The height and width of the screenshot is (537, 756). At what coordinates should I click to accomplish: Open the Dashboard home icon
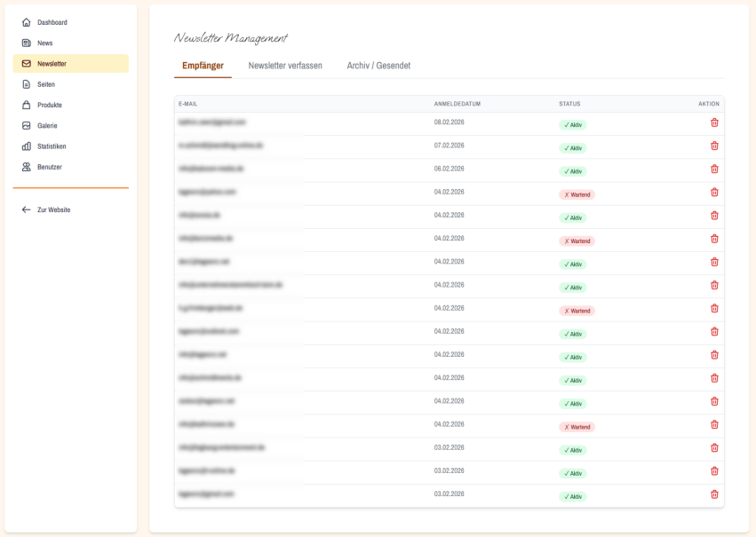pos(25,21)
